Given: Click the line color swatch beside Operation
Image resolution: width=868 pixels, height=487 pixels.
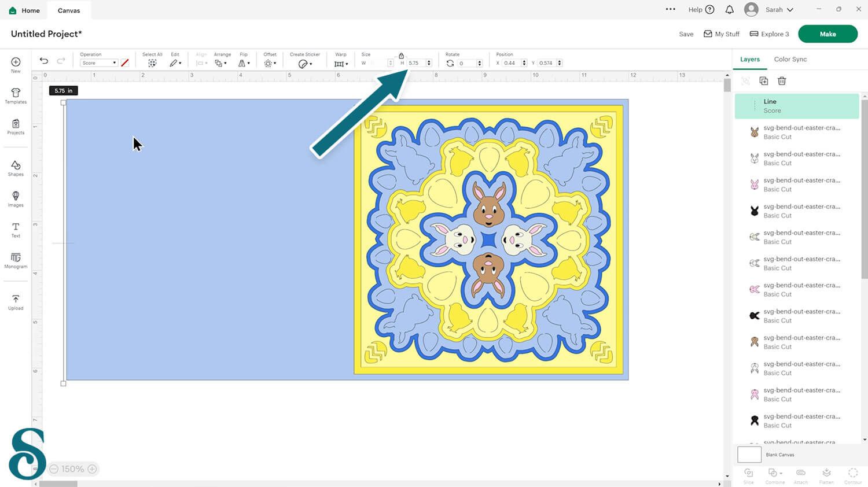Looking at the screenshot, I should [x=124, y=63].
